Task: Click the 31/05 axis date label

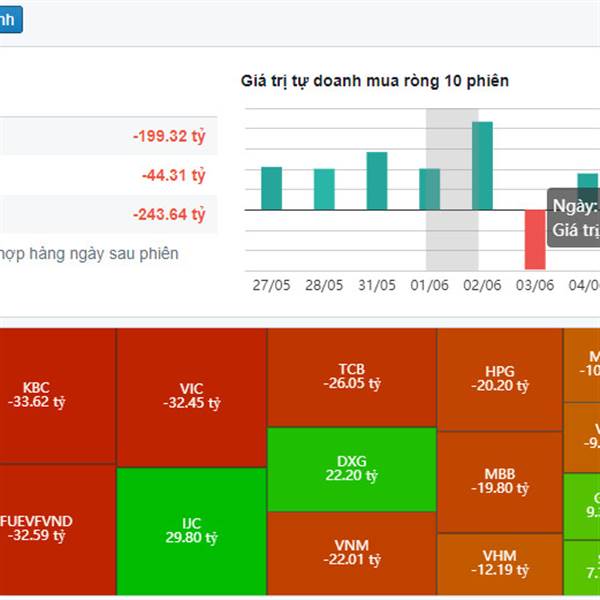Action: (377, 285)
